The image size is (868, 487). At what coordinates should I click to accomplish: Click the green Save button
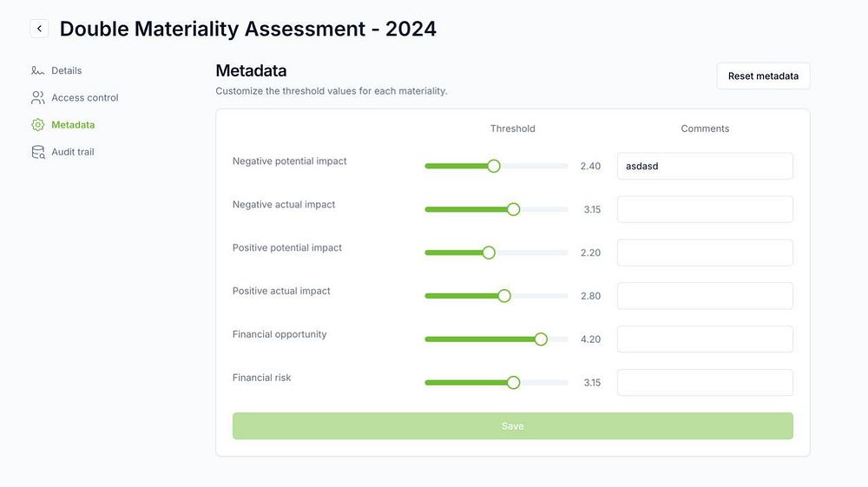pos(512,426)
